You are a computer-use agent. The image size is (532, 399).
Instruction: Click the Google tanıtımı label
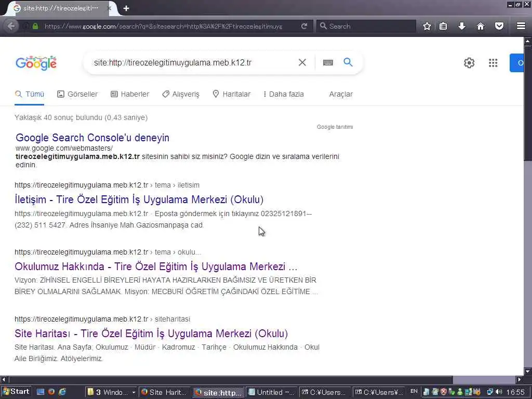tap(335, 127)
